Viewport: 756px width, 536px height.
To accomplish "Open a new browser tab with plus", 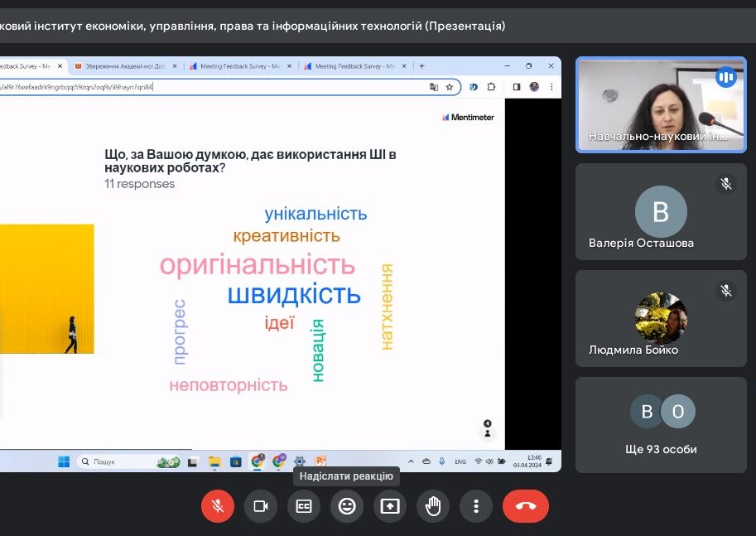I will [x=421, y=66].
